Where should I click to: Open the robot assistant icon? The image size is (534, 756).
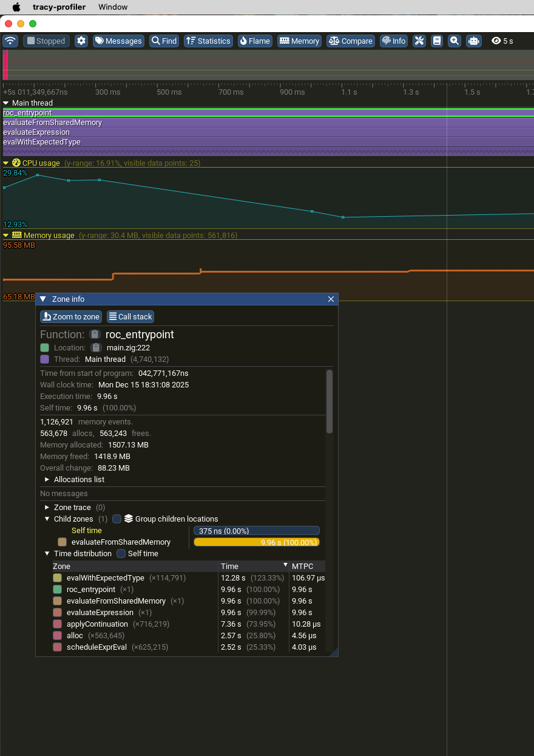click(474, 41)
